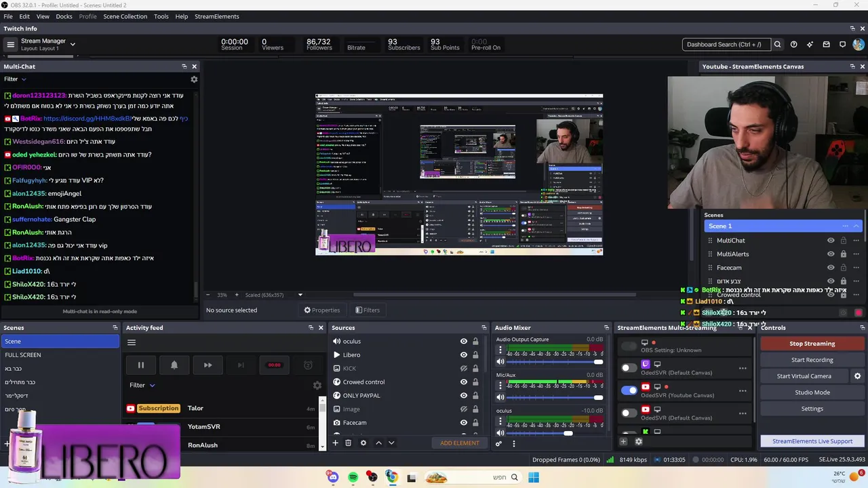Open the sparkle icon in Twitch header
The width and height of the screenshot is (868, 488).
tap(810, 45)
